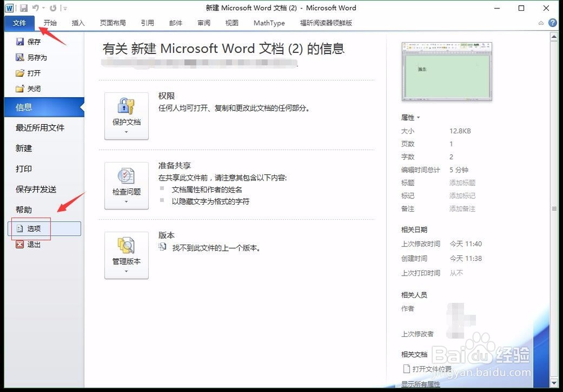Screen dimensions: 563x392
Task: Collapse the ribbon with the caret icon
Action: (541, 23)
